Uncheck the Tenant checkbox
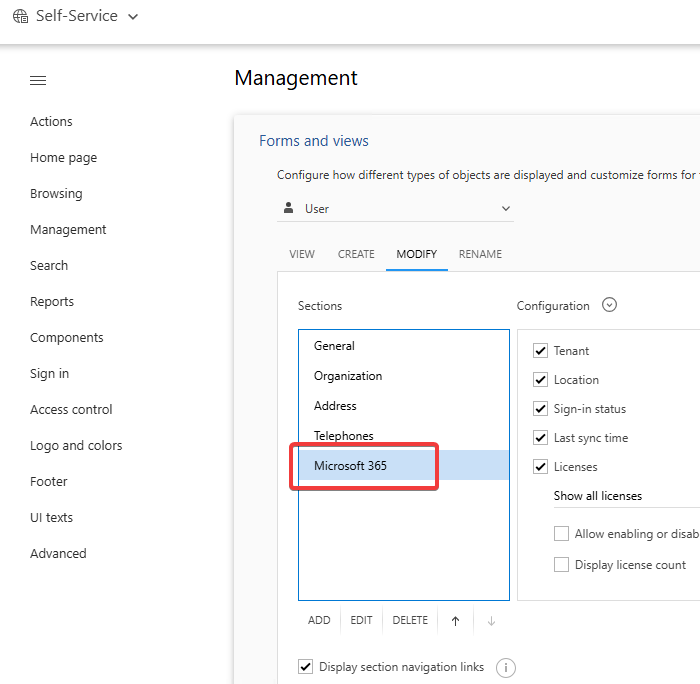 pyautogui.click(x=541, y=351)
